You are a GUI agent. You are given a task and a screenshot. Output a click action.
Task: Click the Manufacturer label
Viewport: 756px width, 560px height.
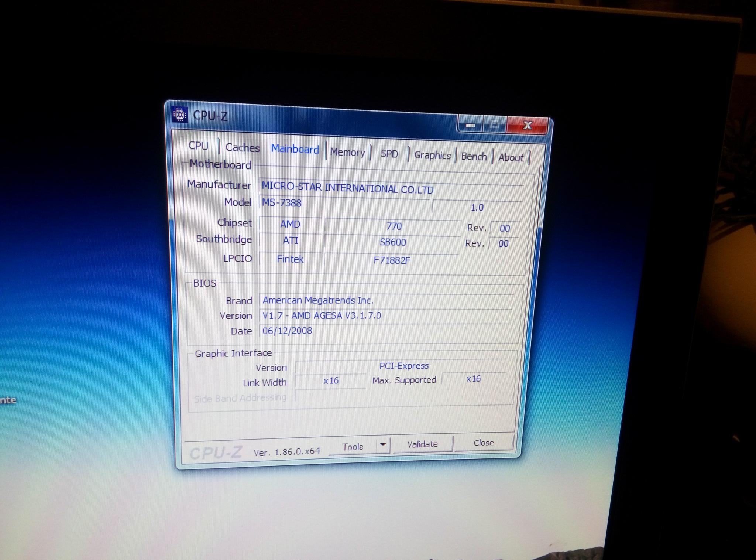[x=219, y=184]
